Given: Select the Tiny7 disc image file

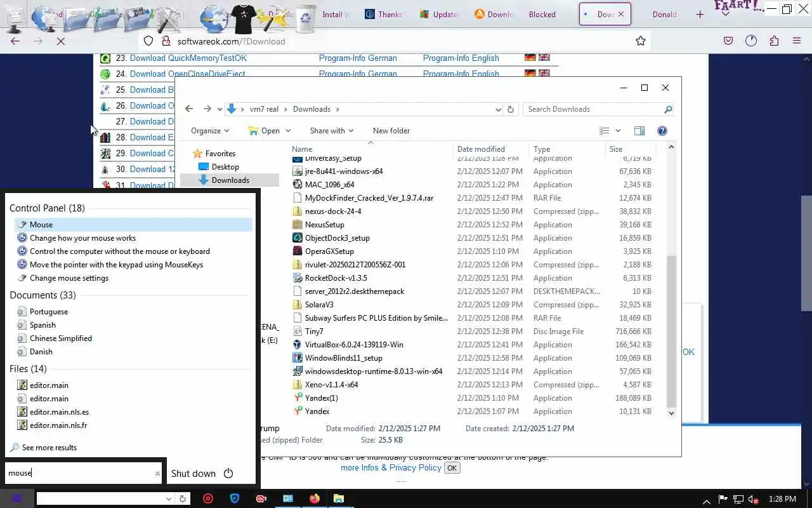Looking at the screenshot, I should click(x=314, y=331).
